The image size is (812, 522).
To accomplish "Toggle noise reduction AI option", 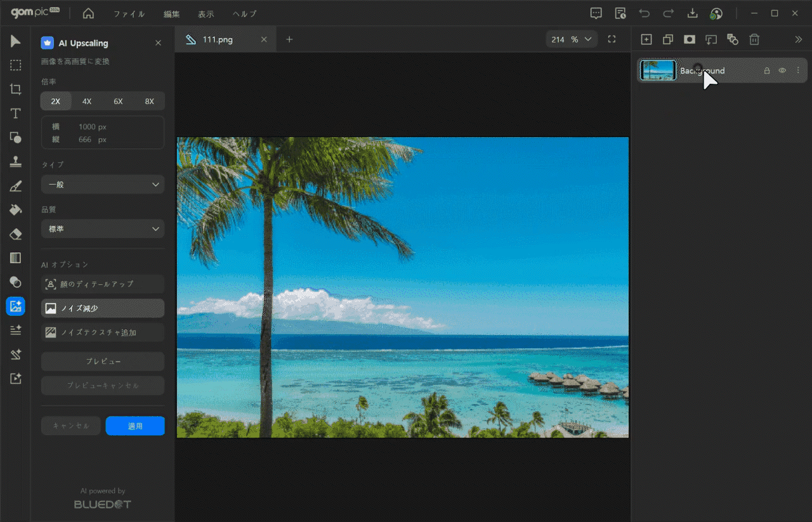I will pos(103,308).
